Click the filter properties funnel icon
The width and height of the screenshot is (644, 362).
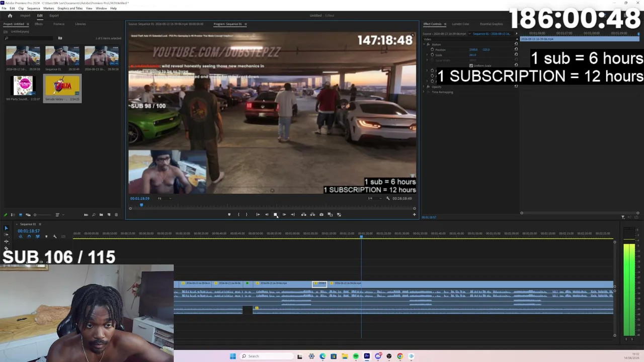click(623, 217)
